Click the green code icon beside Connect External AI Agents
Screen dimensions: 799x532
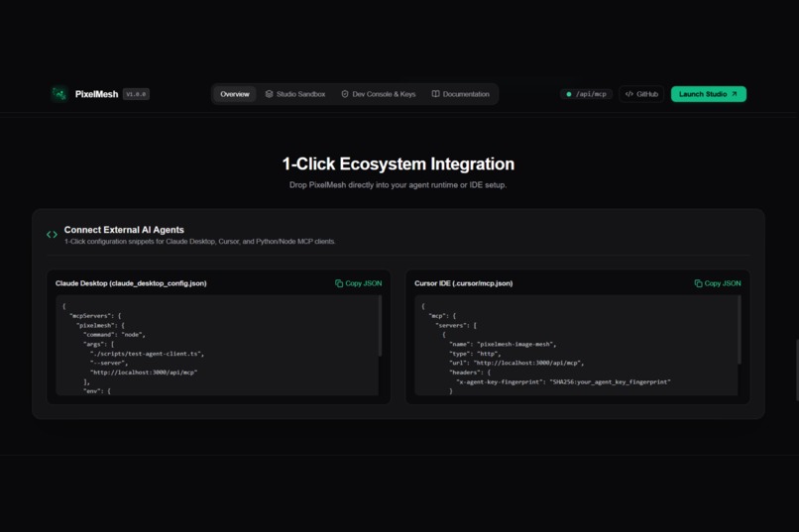point(52,235)
